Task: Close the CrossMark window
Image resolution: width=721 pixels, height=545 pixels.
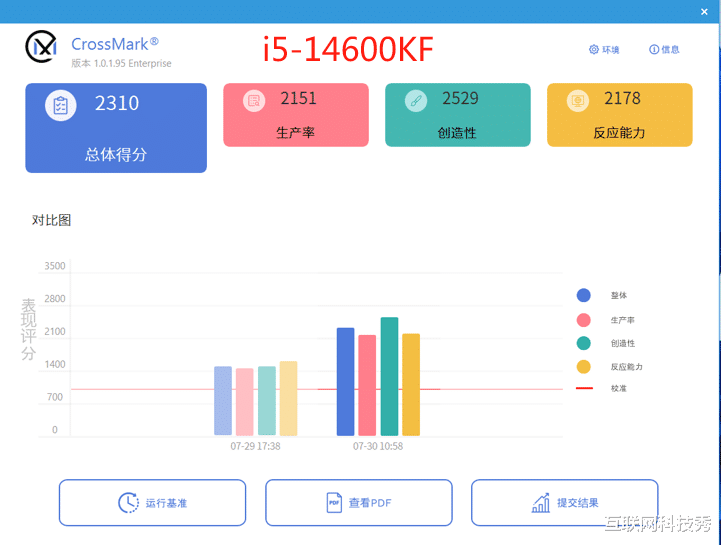Action: [704, 11]
